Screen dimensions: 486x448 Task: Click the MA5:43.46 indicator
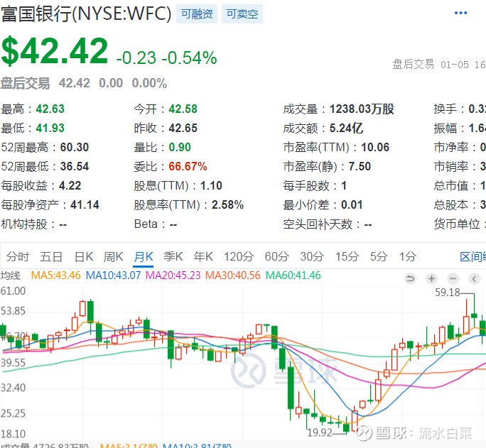(56, 275)
